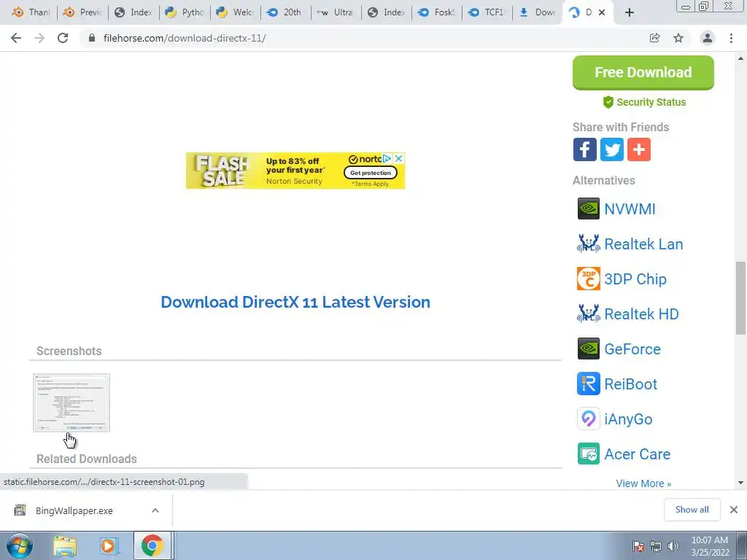Click the taskbar clock showing 10:07 AM
Image resolution: width=747 pixels, height=560 pixels.
point(710,546)
